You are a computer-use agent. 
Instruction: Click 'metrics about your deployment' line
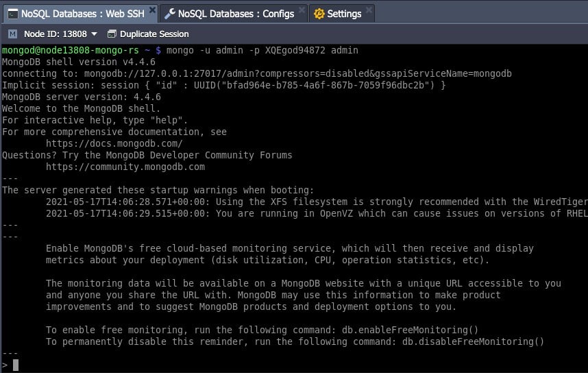click(267, 260)
